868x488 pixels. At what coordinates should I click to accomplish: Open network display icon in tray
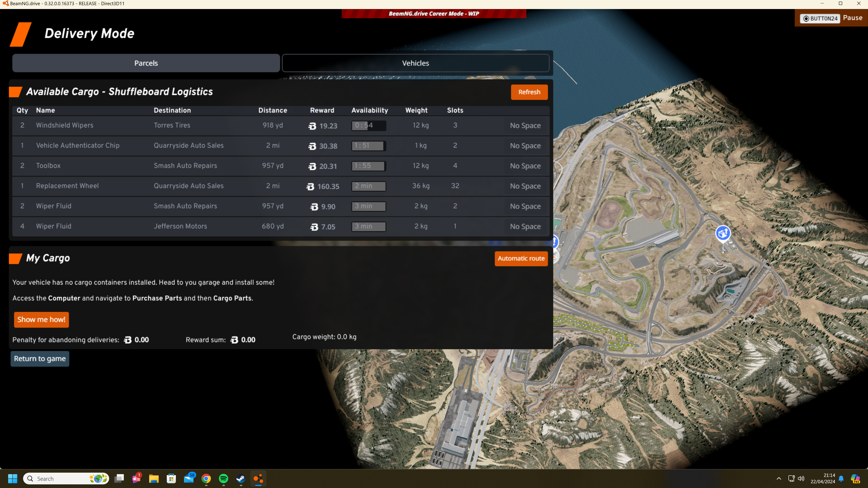(791, 479)
